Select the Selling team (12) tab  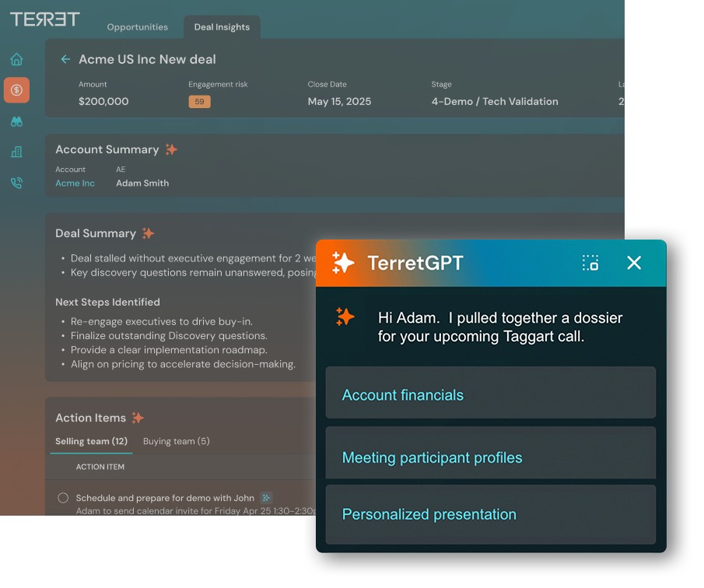tap(91, 441)
